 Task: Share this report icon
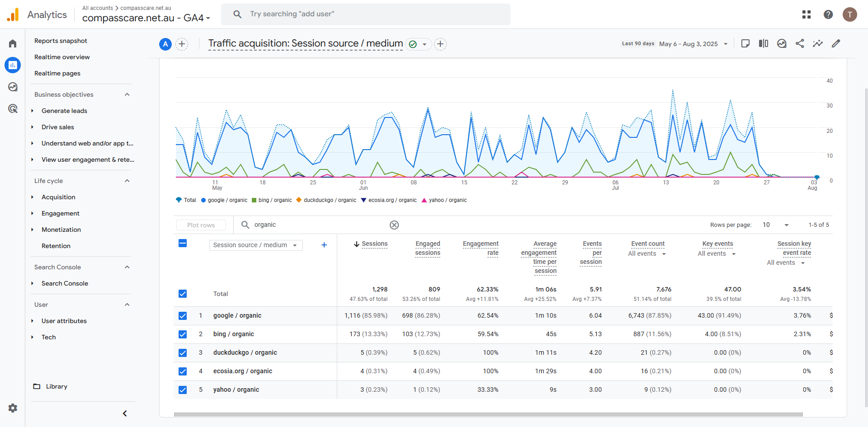800,43
